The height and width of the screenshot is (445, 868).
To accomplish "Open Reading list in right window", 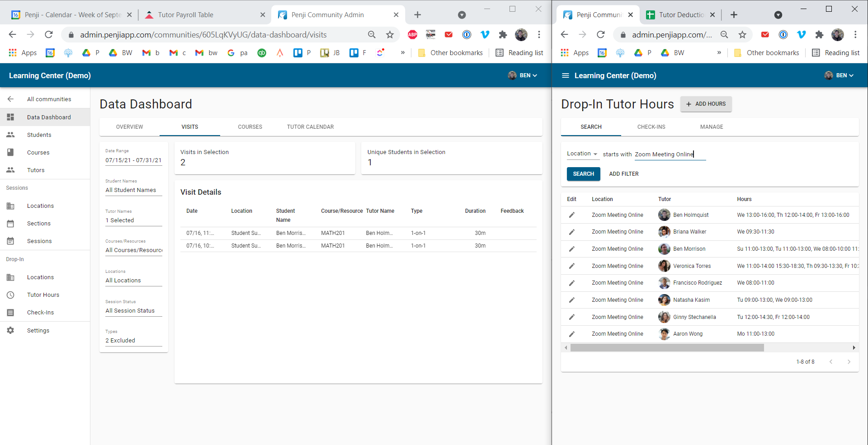I will pos(835,53).
